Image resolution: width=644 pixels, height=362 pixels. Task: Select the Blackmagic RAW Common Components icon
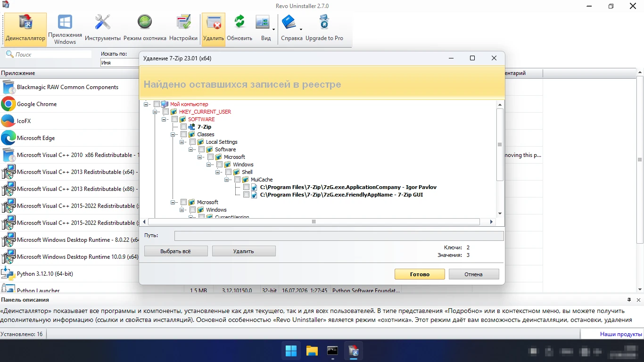tap(8, 87)
